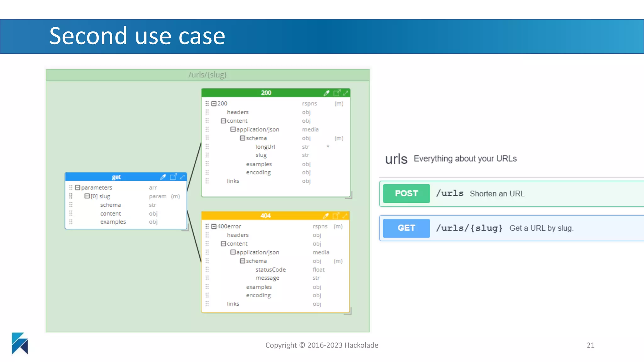
Task: Collapse application/json node in 404 response
Action: pyautogui.click(x=233, y=252)
